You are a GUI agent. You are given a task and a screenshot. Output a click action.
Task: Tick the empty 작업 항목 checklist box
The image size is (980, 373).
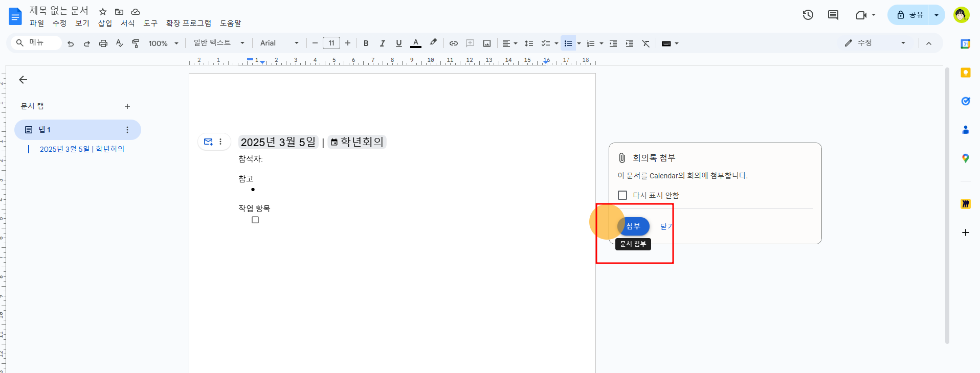(x=255, y=220)
